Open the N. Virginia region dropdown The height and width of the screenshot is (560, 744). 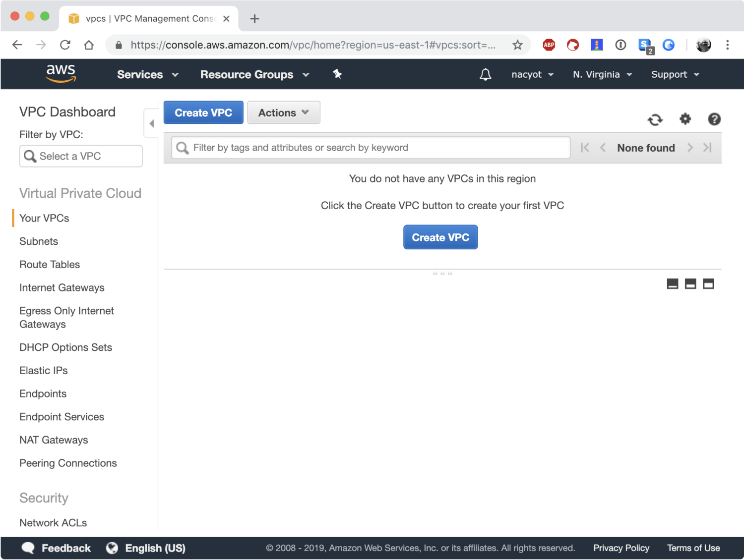602,74
